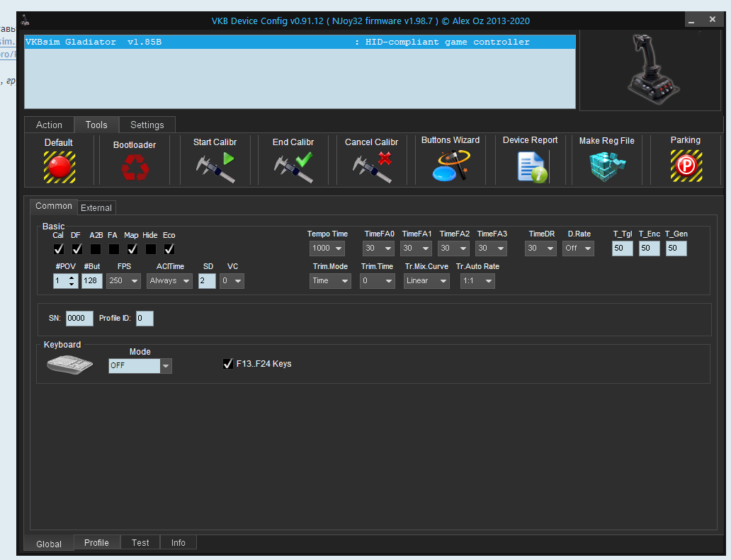Expand the VC dropdown

click(232, 281)
